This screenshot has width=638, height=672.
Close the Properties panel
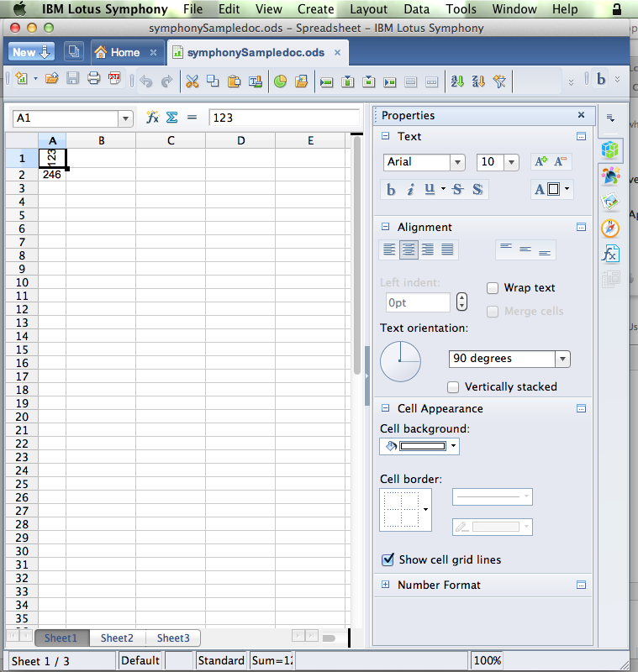[581, 115]
